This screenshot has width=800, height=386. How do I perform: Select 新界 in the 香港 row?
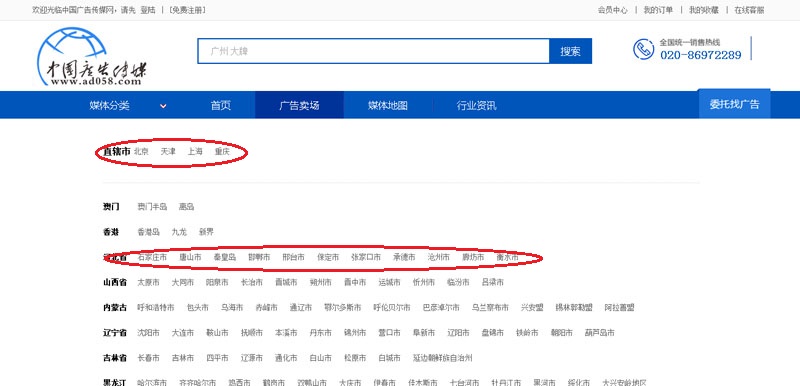pos(206,232)
